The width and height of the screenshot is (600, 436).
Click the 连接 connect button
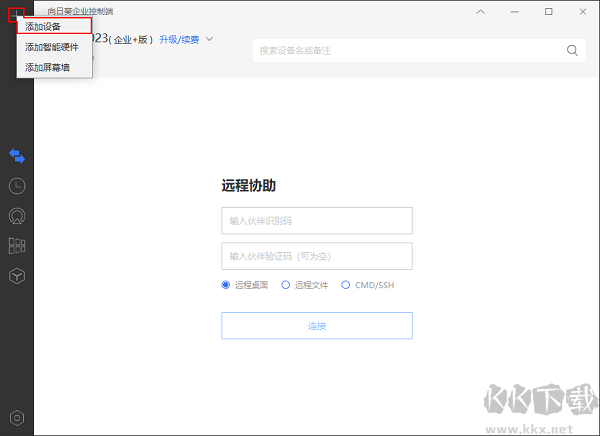coord(317,326)
